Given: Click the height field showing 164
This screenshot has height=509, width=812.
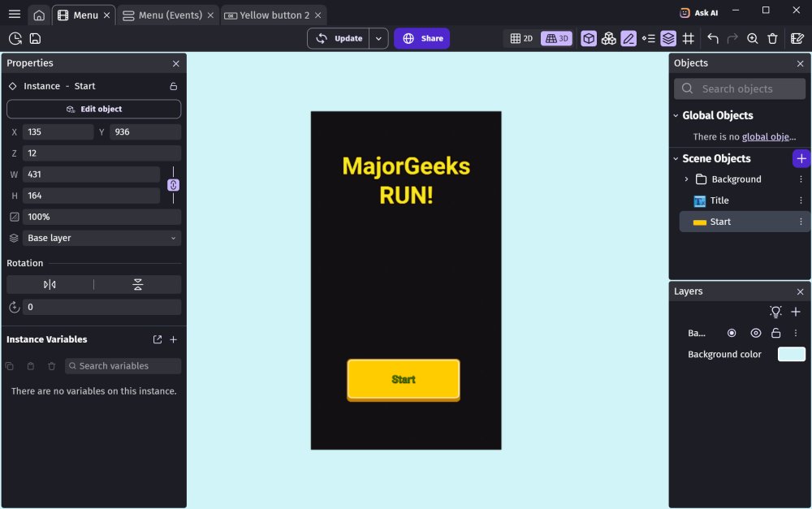Looking at the screenshot, I should tap(91, 196).
